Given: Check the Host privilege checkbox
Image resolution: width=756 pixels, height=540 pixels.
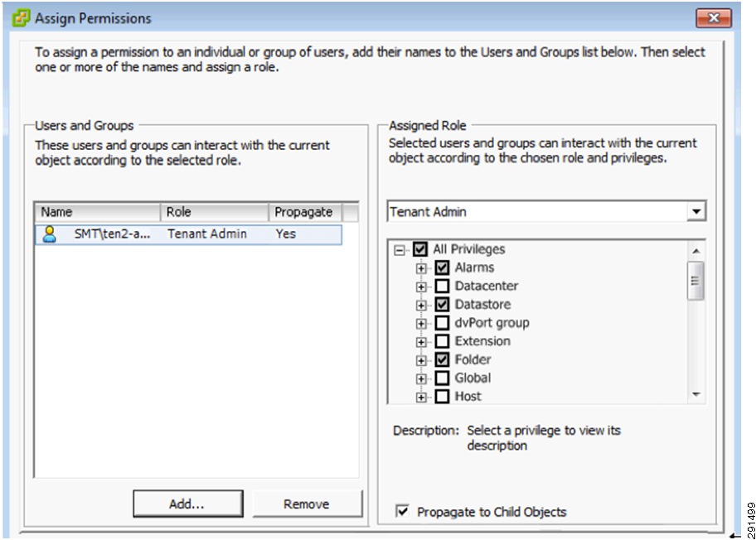Looking at the screenshot, I should point(442,397).
